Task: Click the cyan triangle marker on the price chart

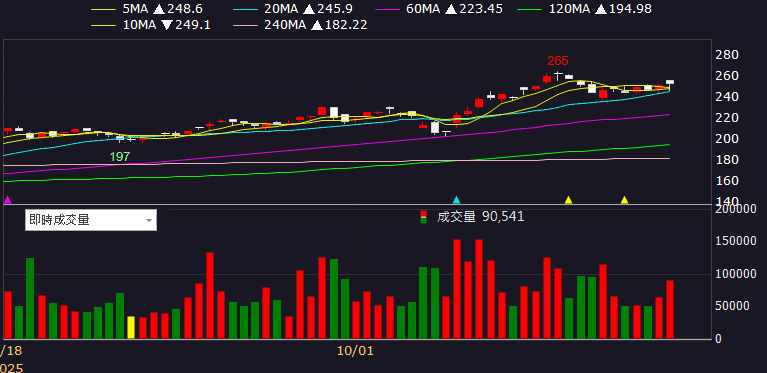Action: pyautogui.click(x=456, y=199)
